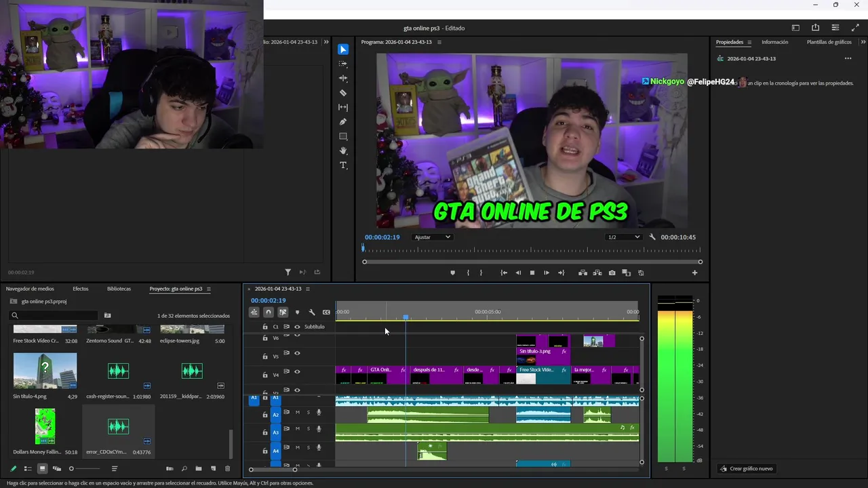This screenshot has height=488, width=868.
Task: Select the Ripple Edit tool
Action: point(343,79)
